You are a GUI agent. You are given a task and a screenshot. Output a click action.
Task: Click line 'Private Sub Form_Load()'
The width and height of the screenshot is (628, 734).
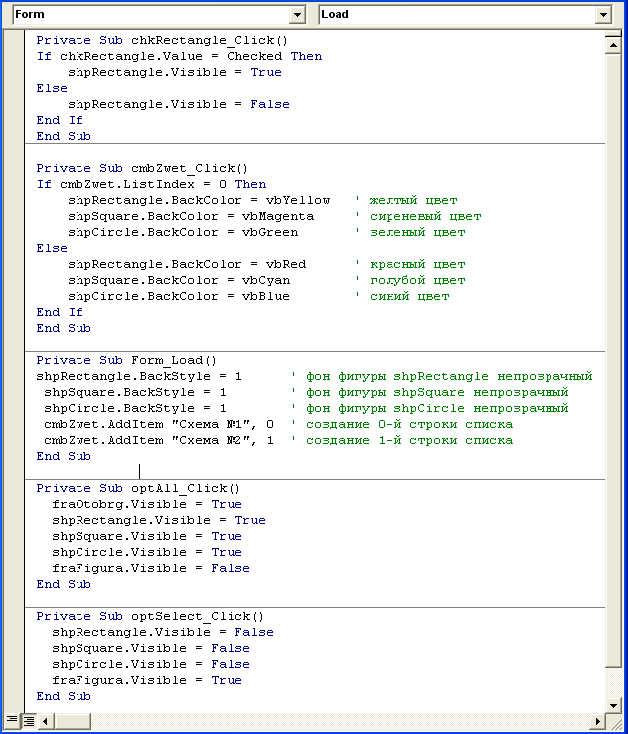[126, 360]
